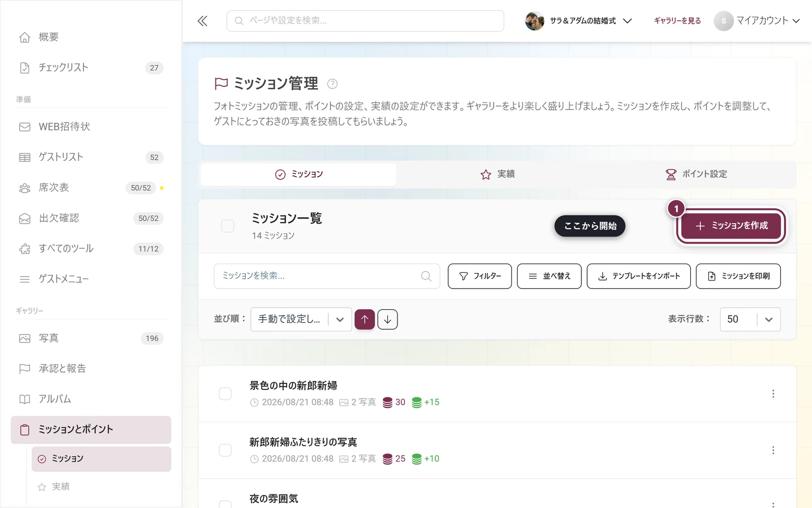Click フィルター button

[x=480, y=276]
